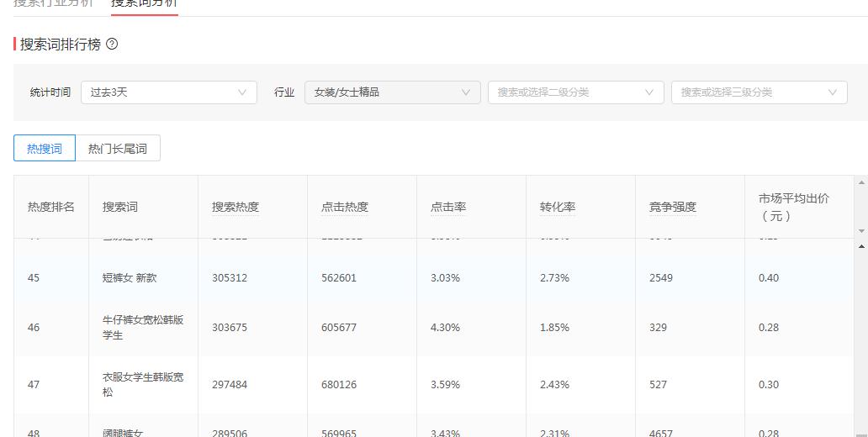Viewport: 868px width, 437px height.
Task: Click click-heat value 562601
Action: pyautogui.click(x=339, y=277)
